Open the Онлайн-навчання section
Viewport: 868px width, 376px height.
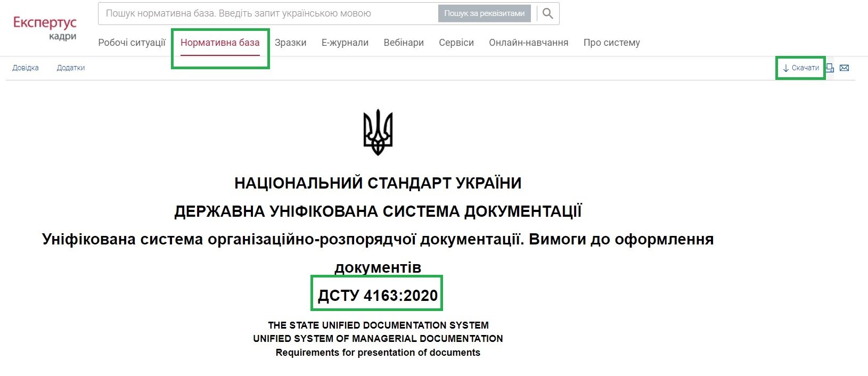tap(528, 43)
